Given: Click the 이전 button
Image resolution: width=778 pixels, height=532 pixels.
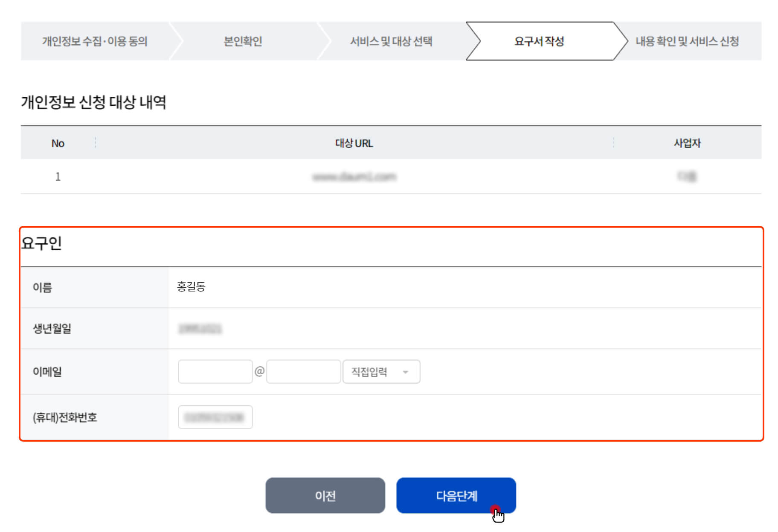Looking at the screenshot, I should 325,495.
